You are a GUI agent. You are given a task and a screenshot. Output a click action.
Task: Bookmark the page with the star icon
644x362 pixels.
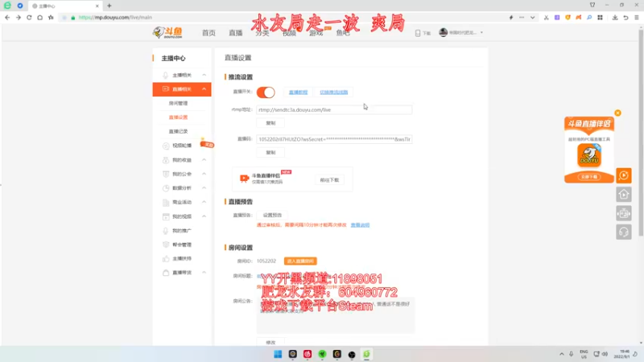51,18
